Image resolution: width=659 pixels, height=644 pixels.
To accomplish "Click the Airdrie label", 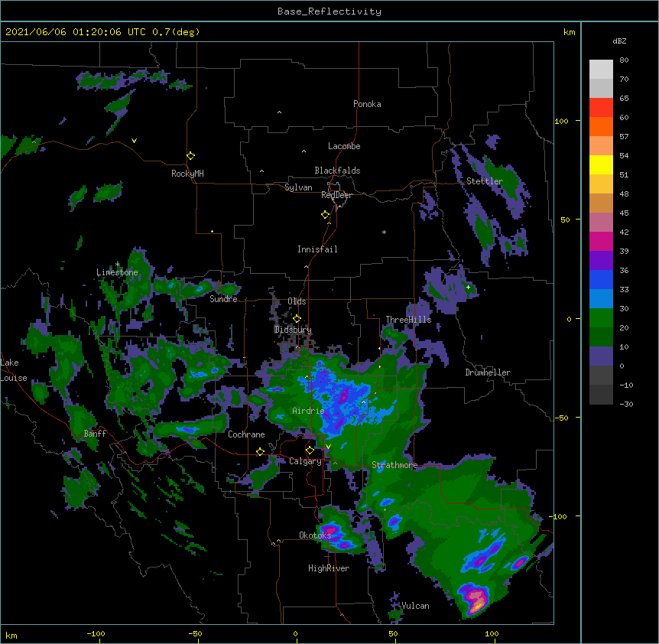I will point(308,411).
